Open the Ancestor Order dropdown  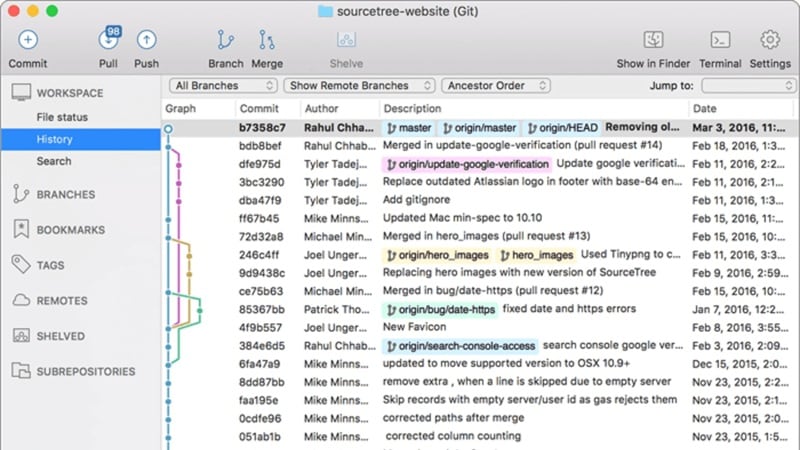point(496,86)
